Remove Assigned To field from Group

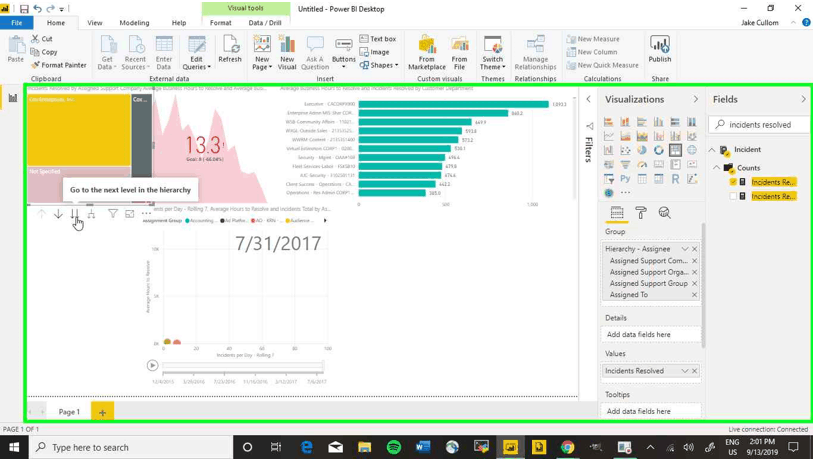(x=695, y=295)
